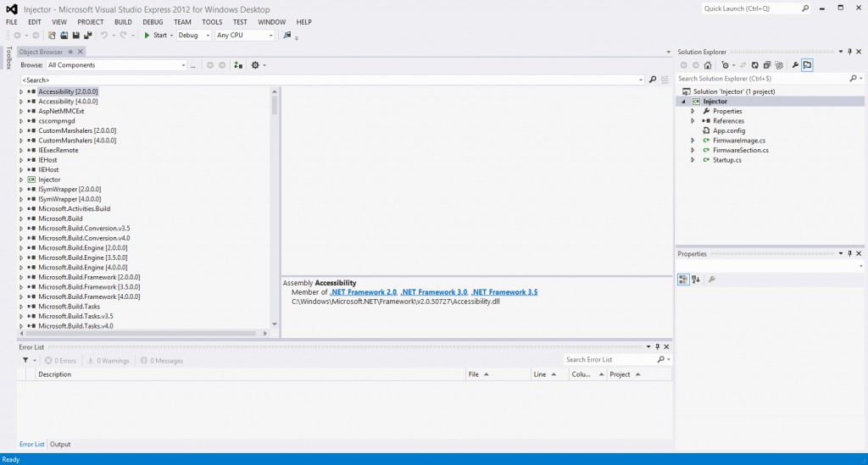Click pin icon on Object Browser tab
The height and width of the screenshot is (465, 868).
pos(70,52)
